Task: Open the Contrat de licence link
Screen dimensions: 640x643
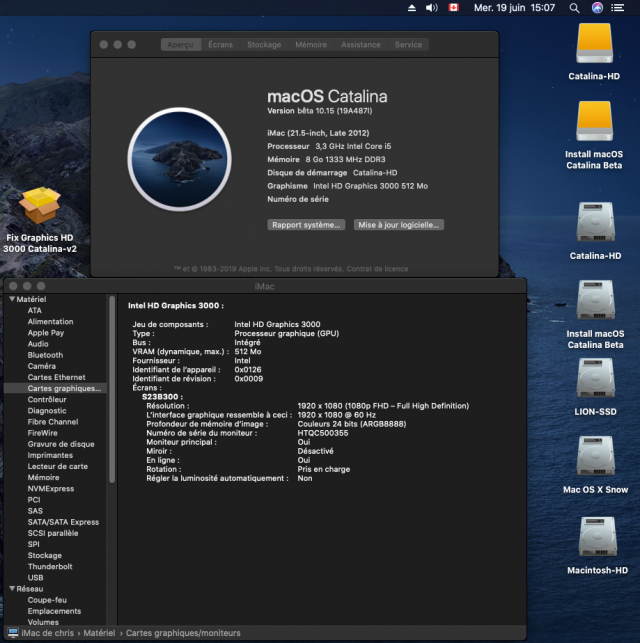Action: 377,269
